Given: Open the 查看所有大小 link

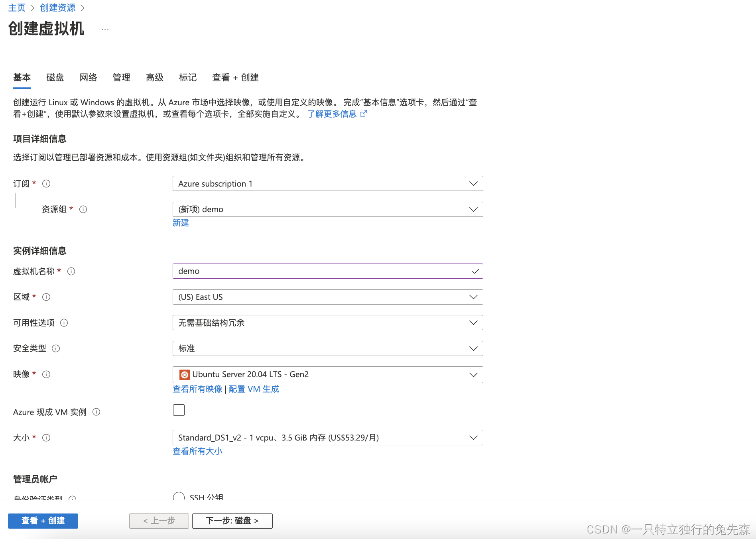Looking at the screenshot, I should [x=197, y=451].
